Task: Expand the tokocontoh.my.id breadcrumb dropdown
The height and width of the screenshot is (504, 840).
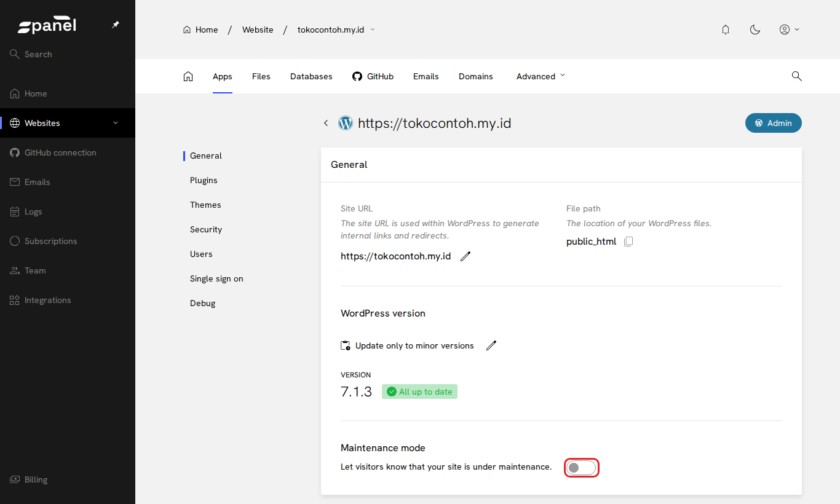Action: click(x=373, y=30)
